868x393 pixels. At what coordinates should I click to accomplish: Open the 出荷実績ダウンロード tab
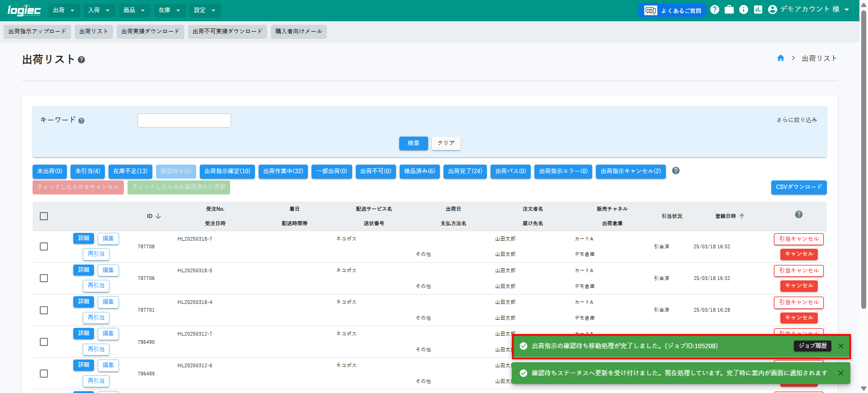[x=151, y=32]
